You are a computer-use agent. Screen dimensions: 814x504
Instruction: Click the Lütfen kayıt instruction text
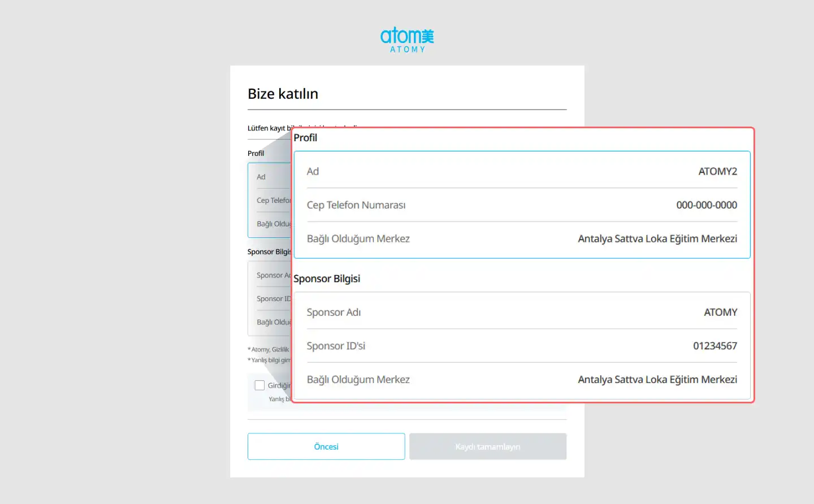[x=268, y=128]
